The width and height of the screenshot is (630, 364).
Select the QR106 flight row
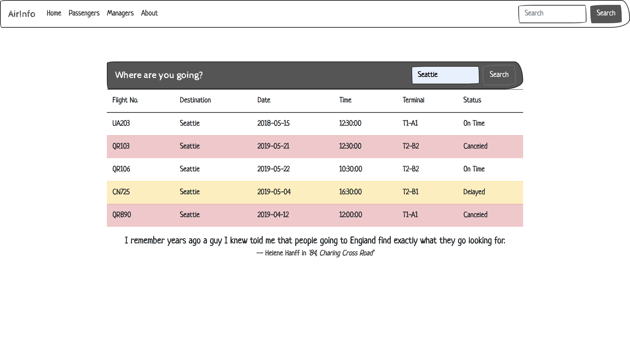(x=314, y=169)
